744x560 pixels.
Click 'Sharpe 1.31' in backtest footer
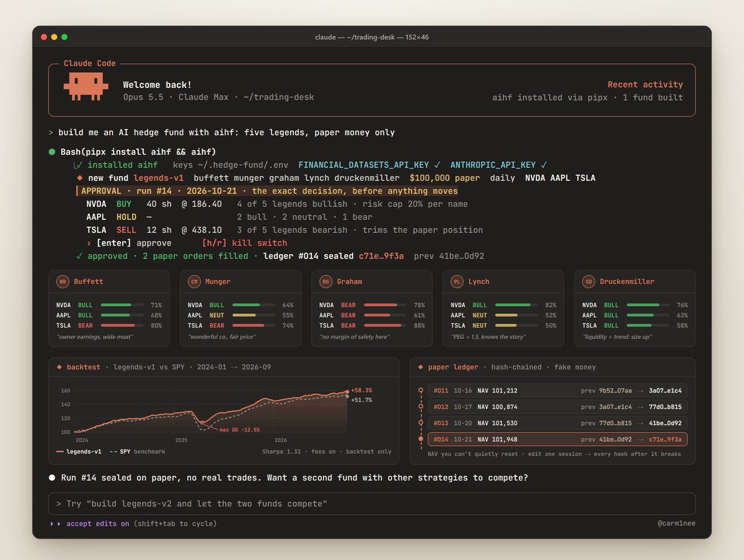[281, 452]
